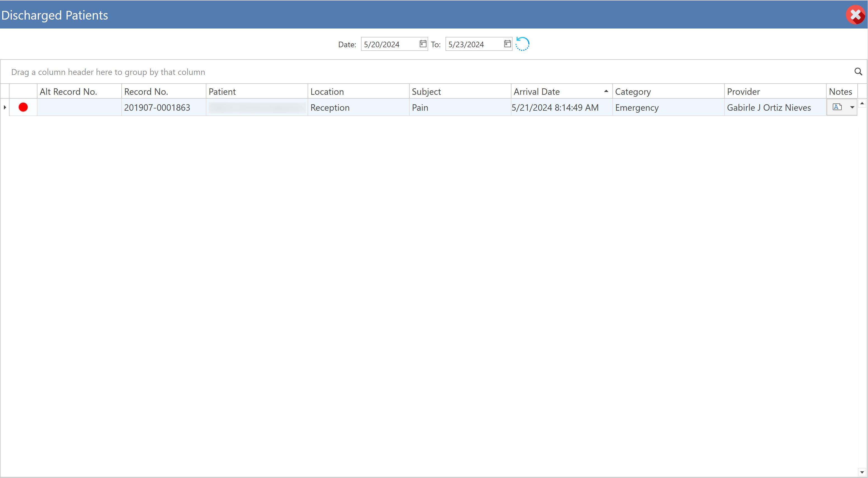Open the notes icon for the patient
The height and width of the screenshot is (478, 868).
point(837,107)
